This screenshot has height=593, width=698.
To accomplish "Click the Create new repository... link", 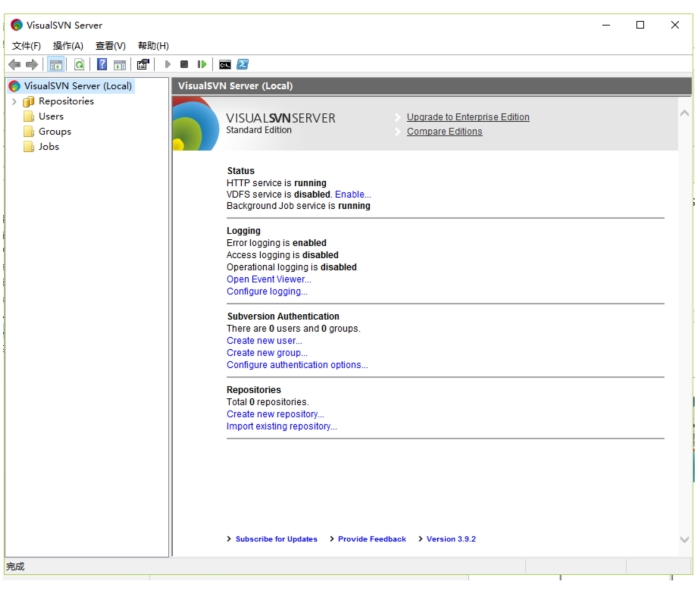I will [275, 414].
